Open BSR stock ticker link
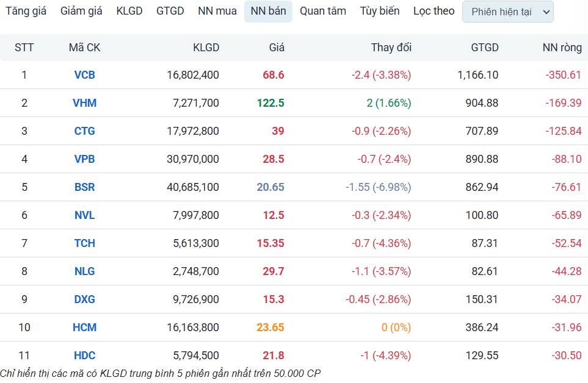Viewport: 588px width, 383px height. click(84, 187)
